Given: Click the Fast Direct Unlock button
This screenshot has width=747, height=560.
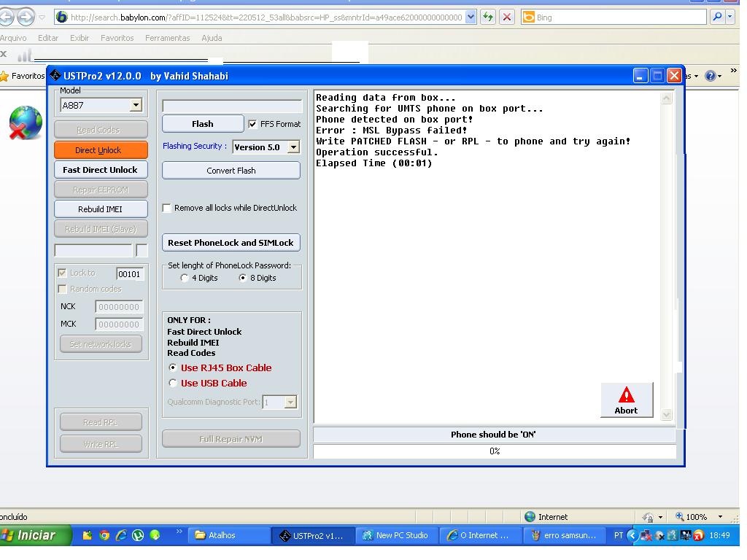Looking at the screenshot, I should click(101, 170).
